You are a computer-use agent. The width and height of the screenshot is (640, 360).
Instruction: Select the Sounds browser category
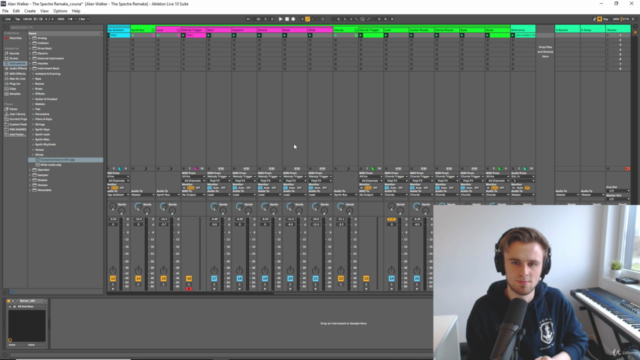(15, 53)
